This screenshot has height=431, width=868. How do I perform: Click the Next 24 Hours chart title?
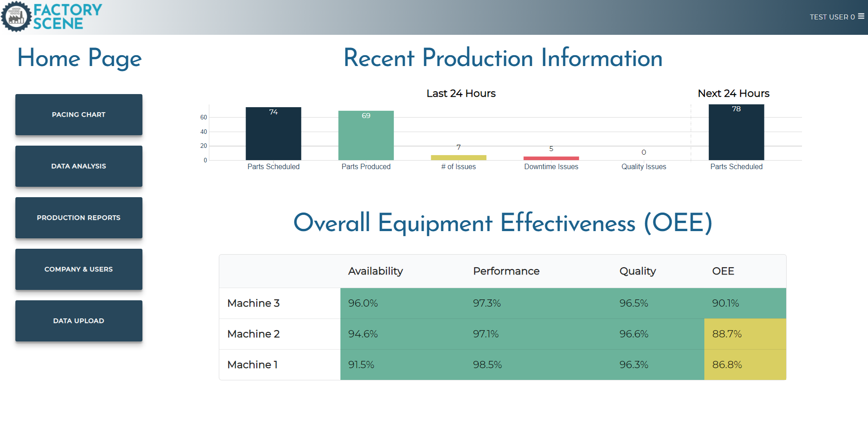(x=734, y=93)
